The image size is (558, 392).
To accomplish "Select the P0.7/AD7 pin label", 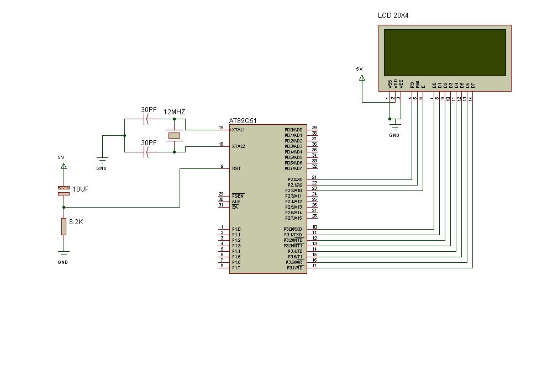I will click(293, 168).
